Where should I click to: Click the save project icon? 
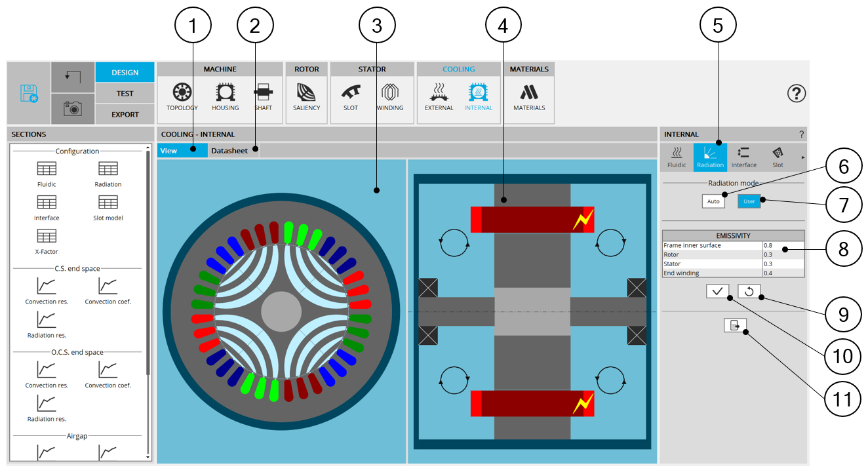pyautogui.click(x=28, y=94)
